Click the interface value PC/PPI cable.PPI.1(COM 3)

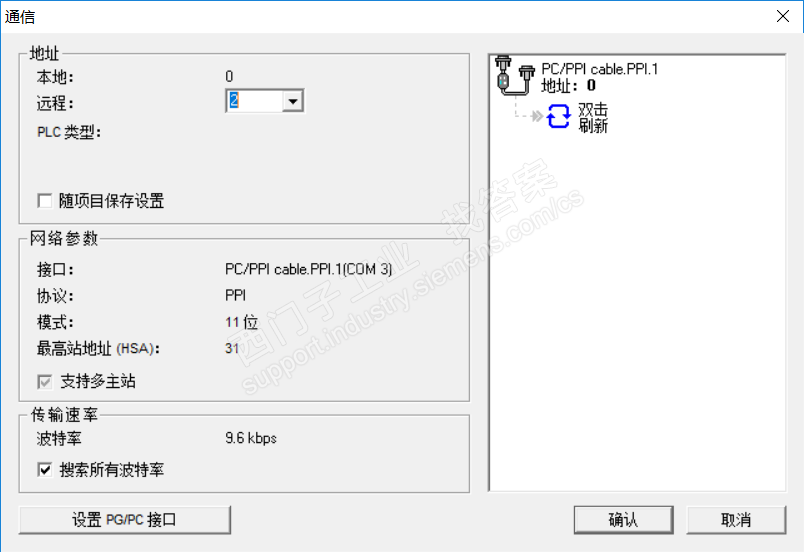tap(308, 269)
